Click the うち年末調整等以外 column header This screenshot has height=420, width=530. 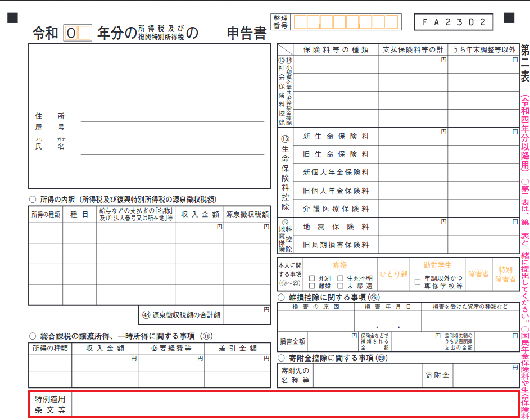484,49
